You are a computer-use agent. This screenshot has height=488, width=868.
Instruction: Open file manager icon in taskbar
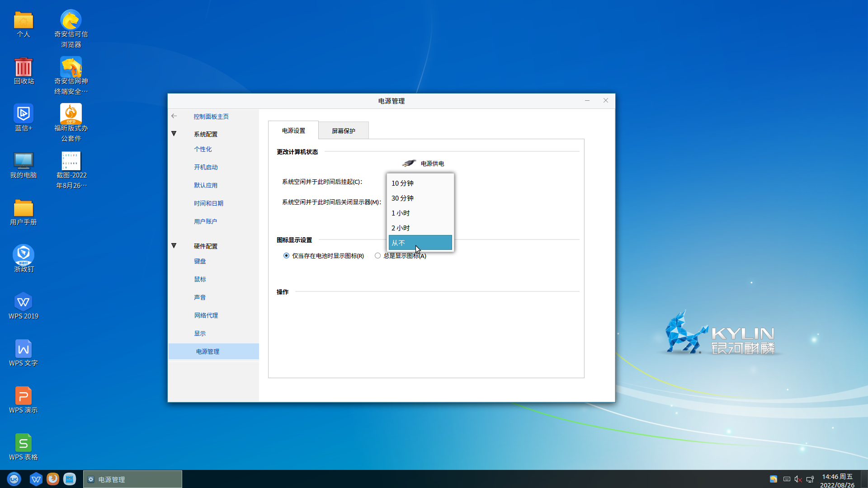[x=70, y=479]
